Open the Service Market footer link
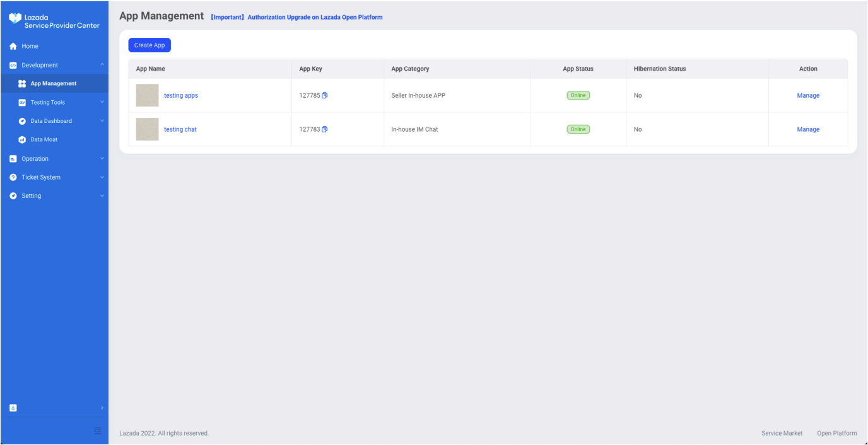Screen dimensions: 868x445 [782, 433]
